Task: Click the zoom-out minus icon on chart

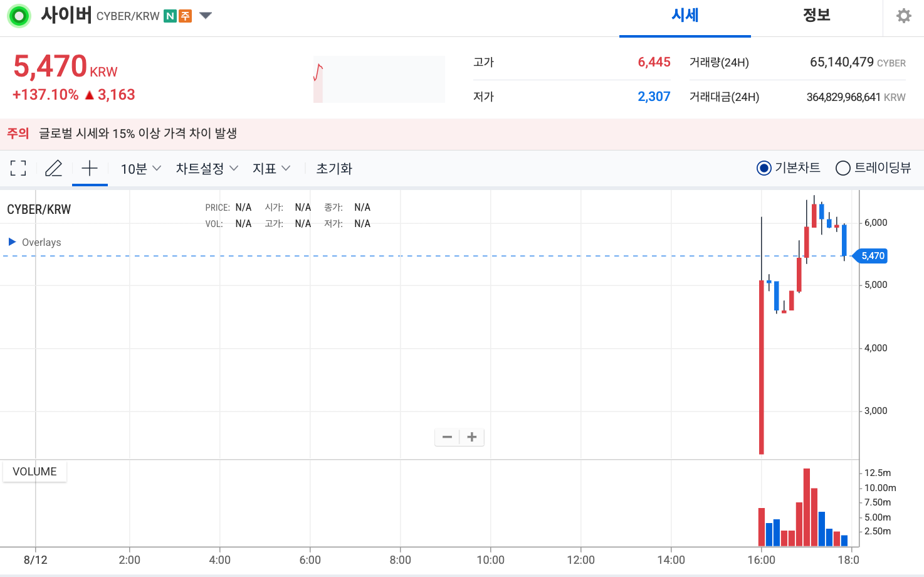Action: (x=447, y=437)
